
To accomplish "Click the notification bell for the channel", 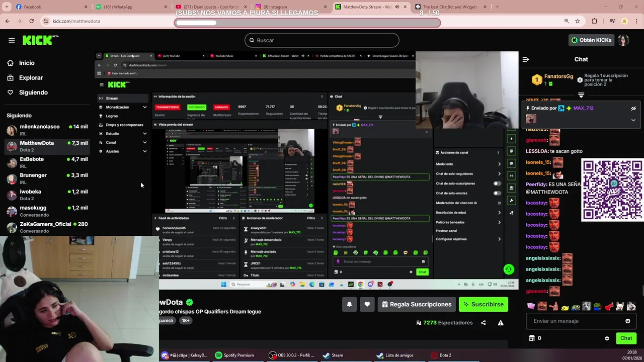I will click(349, 304).
